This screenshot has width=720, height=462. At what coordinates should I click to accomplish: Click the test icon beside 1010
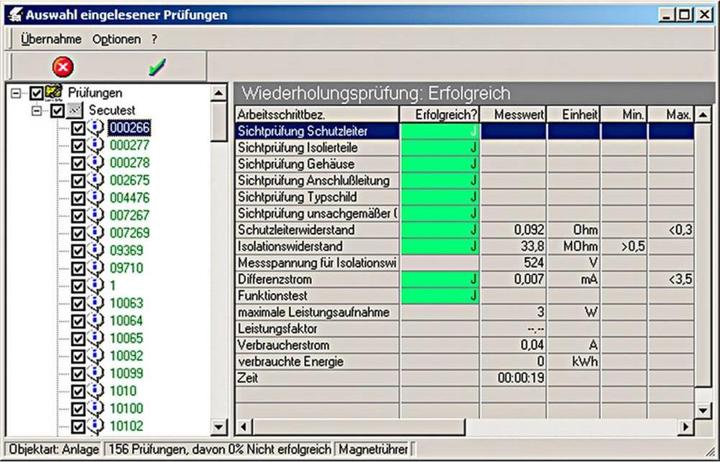(x=96, y=391)
